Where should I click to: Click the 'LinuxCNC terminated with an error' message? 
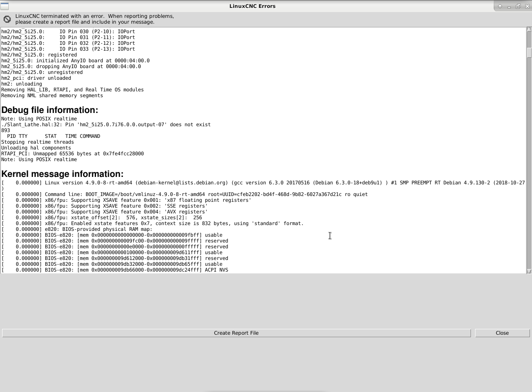(x=95, y=19)
